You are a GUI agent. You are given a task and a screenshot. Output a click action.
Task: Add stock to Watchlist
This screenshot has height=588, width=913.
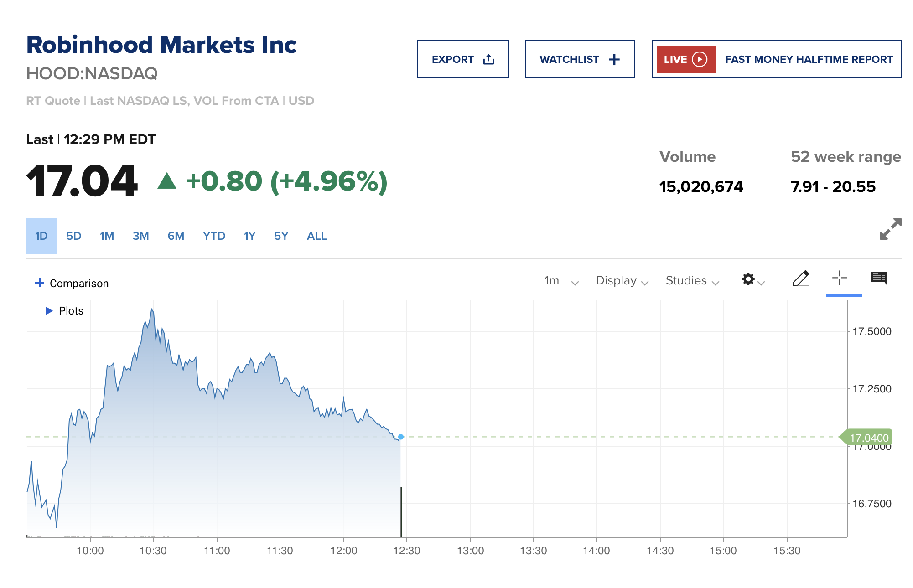pos(580,59)
